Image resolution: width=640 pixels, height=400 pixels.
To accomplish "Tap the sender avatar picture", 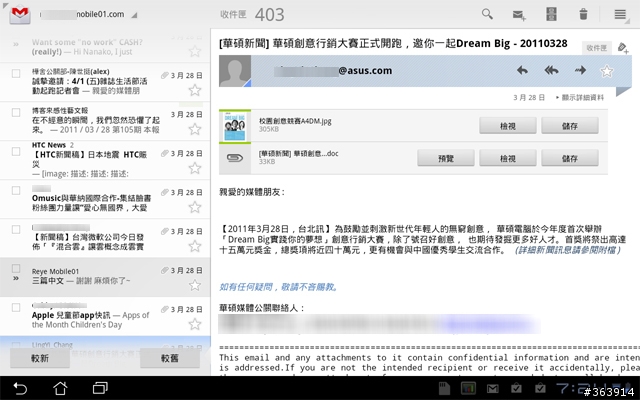I will point(235,71).
